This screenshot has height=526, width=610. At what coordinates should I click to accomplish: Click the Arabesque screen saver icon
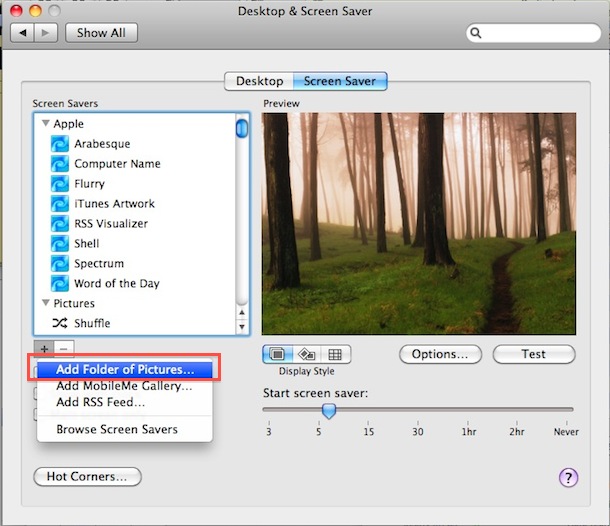(60, 144)
